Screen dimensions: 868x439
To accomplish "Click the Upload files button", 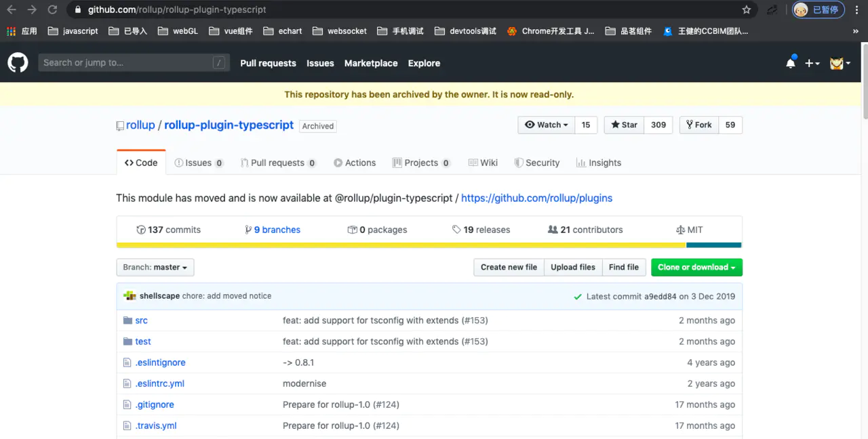I will coord(573,267).
